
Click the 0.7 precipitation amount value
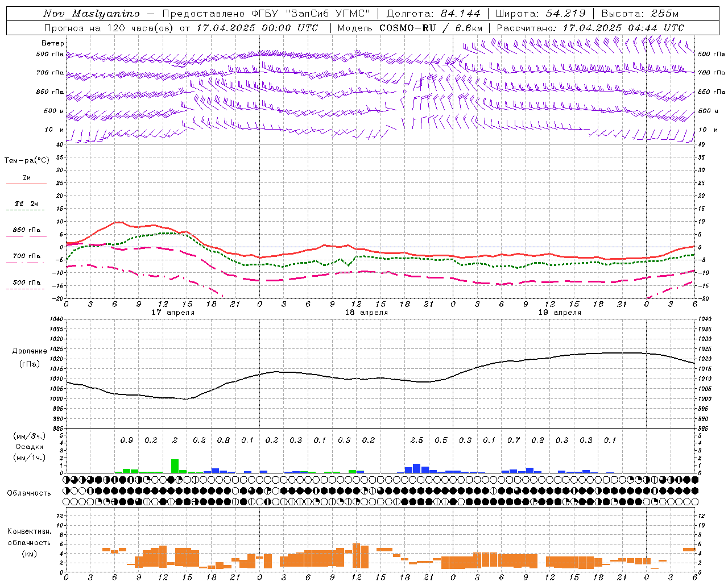click(x=514, y=440)
